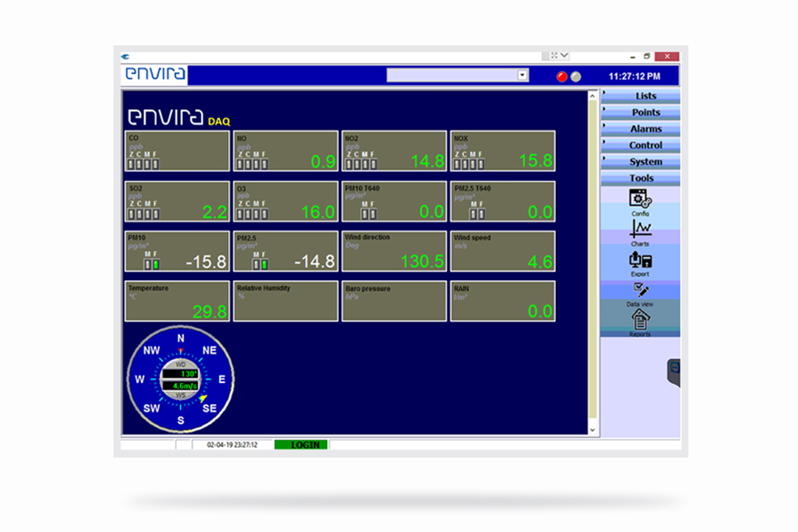The image size is (798, 532).
Task: Click the NO value 0.9
Action: (x=323, y=161)
